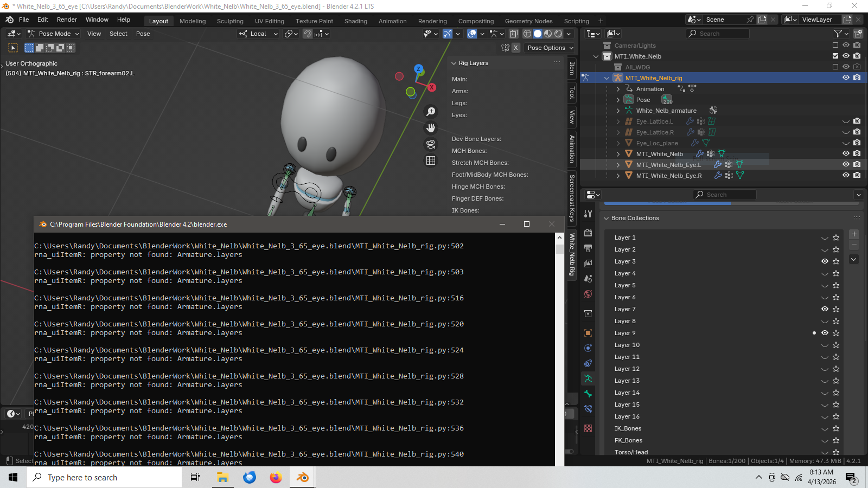Open Output properties tab icon

(x=588, y=248)
